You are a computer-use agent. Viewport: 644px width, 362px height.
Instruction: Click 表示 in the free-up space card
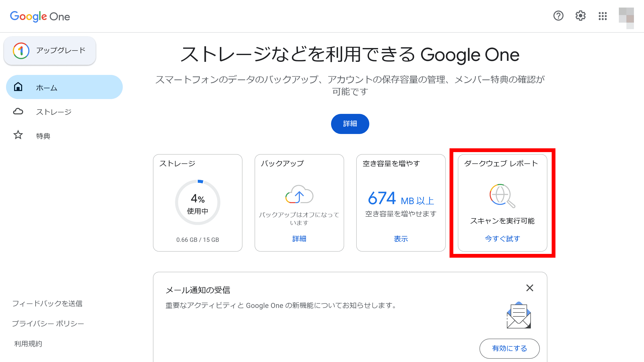click(x=401, y=239)
